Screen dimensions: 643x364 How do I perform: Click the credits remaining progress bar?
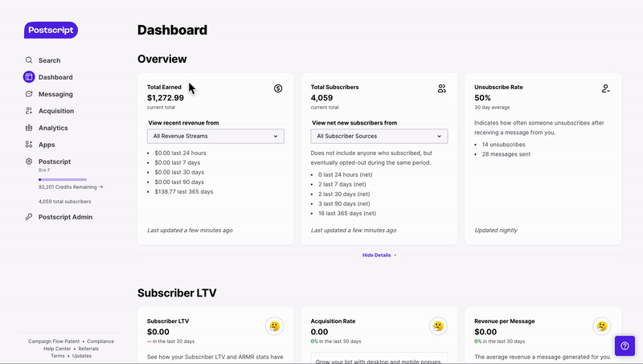63,179
